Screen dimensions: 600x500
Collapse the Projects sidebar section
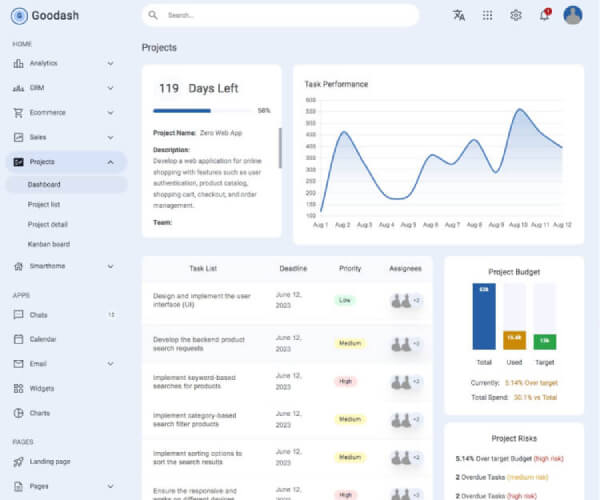point(110,162)
